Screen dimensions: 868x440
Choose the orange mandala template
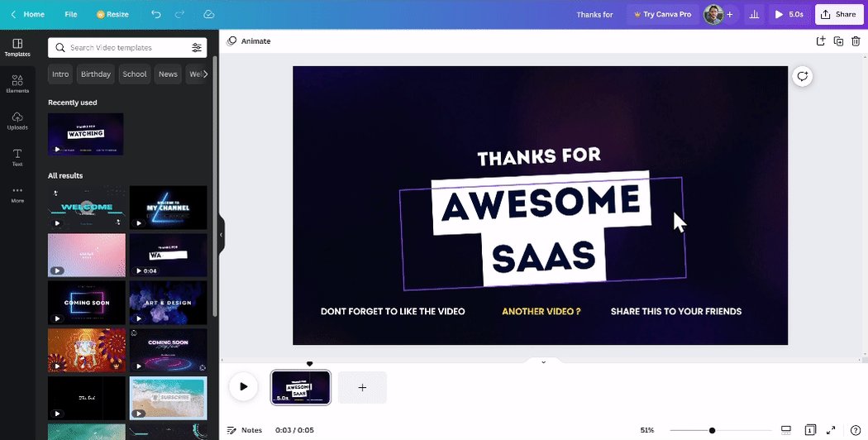pos(86,350)
